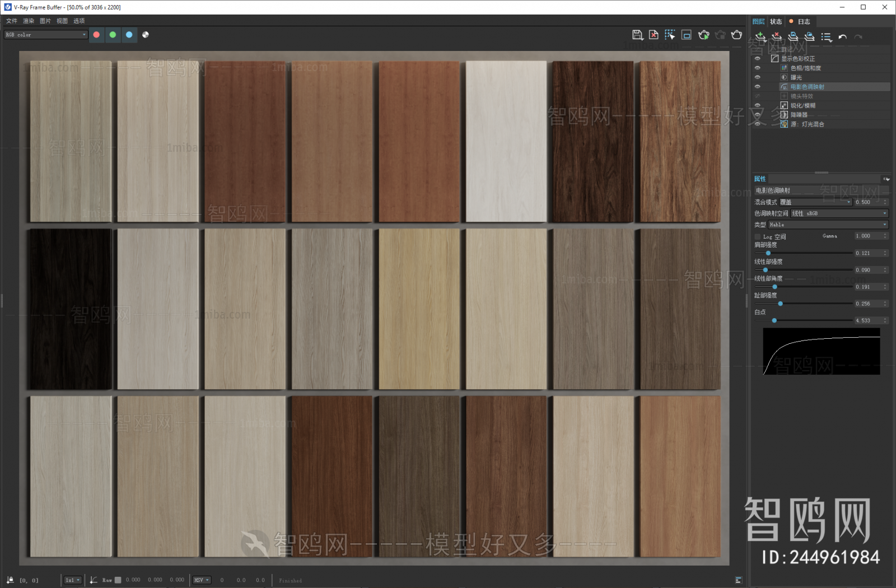The width and height of the screenshot is (896, 588).
Task: Hide the 锐化/模糊 layer
Action: (758, 105)
